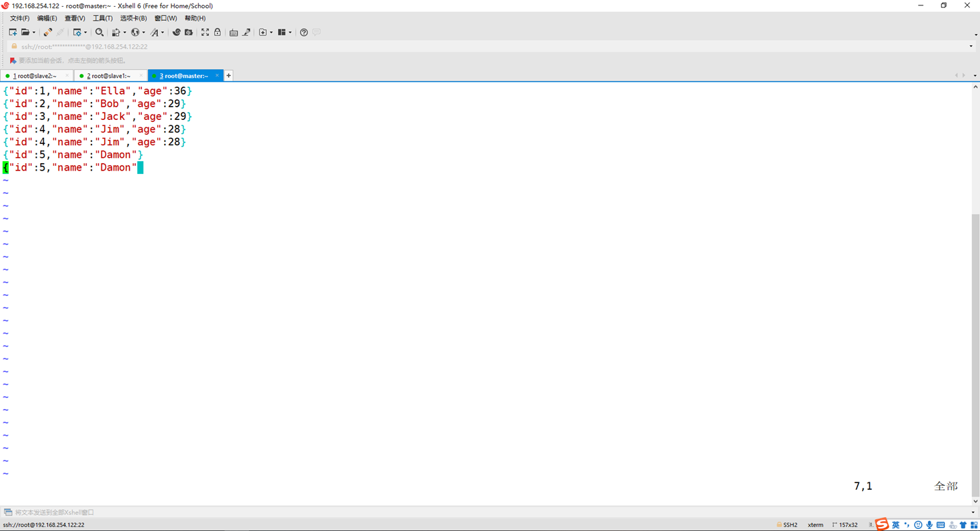
Task: Click the Font 'A' icon
Action: [x=155, y=32]
